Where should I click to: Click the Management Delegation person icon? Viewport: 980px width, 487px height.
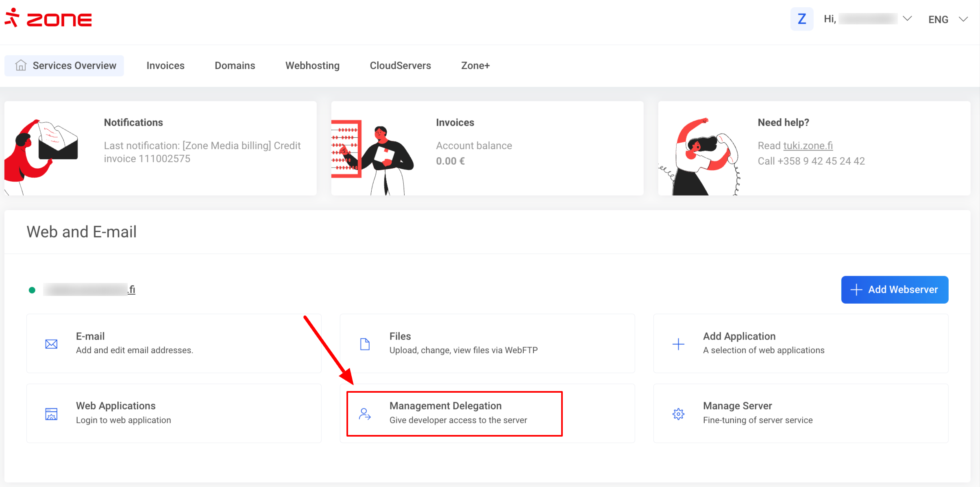coord(365,414)
